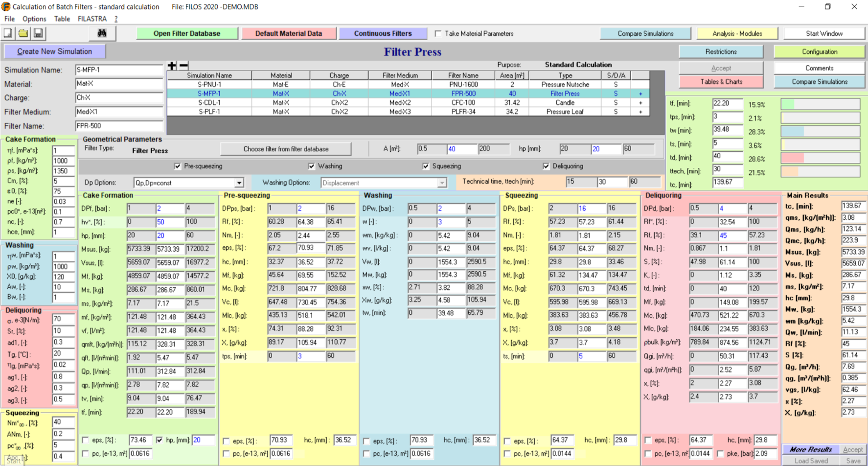Click the Save diskette toolbar icon

tap(38, 33)
